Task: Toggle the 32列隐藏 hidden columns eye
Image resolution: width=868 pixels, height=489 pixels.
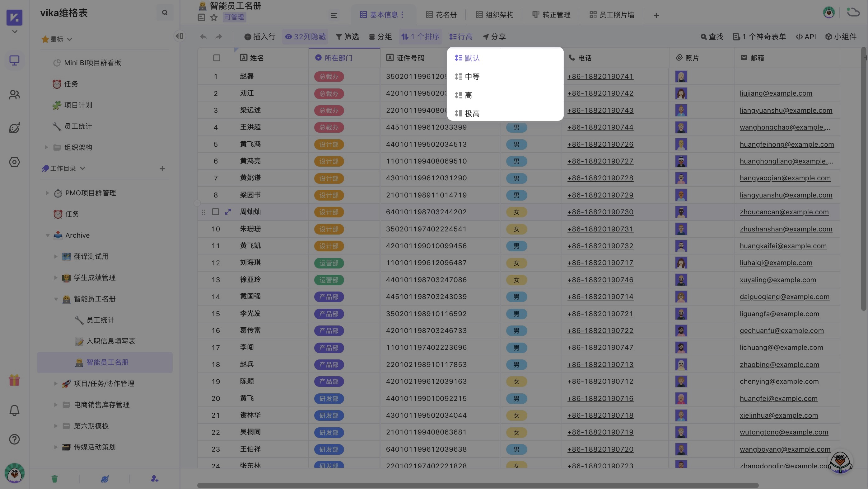Action: (288, 36)
